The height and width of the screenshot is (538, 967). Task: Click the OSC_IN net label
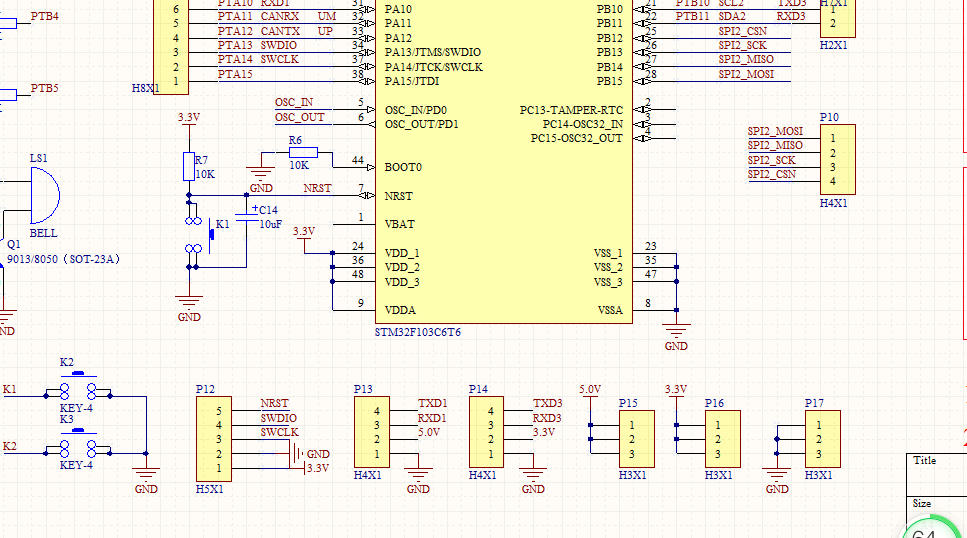tap(294, 102)
